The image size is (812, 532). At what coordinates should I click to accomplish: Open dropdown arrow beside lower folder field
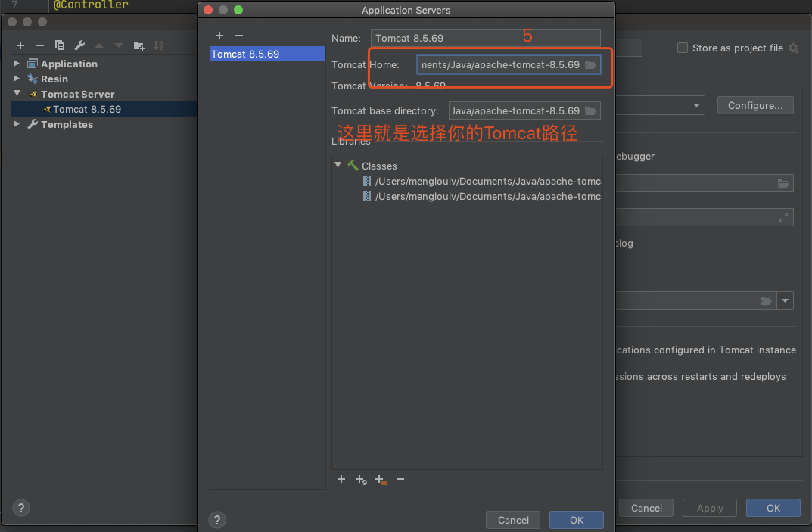[785, 301]
